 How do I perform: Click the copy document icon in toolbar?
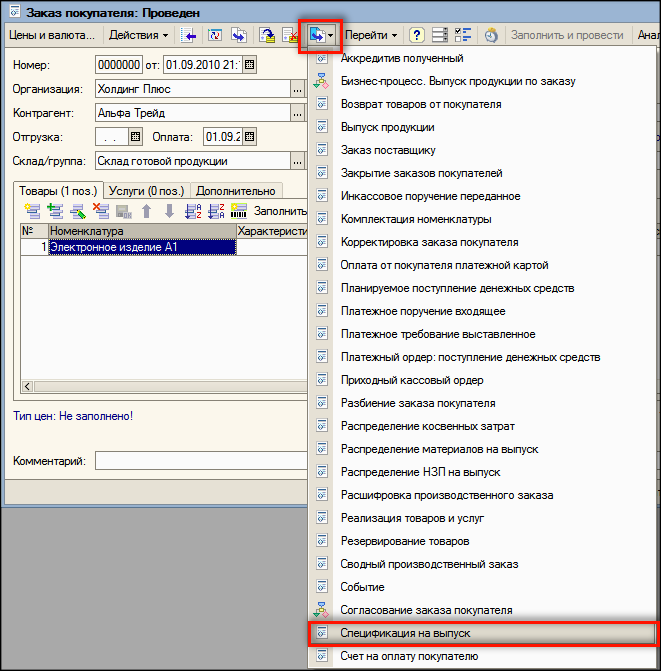[239, 35]
